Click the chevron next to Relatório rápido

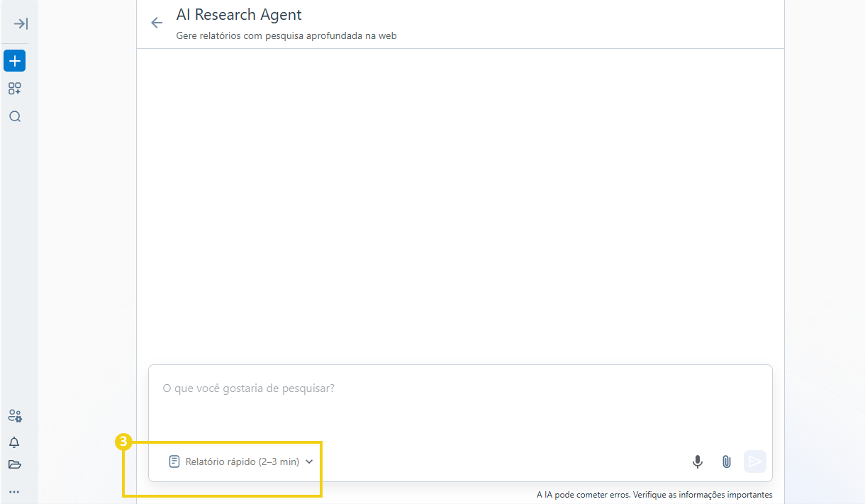309,461
